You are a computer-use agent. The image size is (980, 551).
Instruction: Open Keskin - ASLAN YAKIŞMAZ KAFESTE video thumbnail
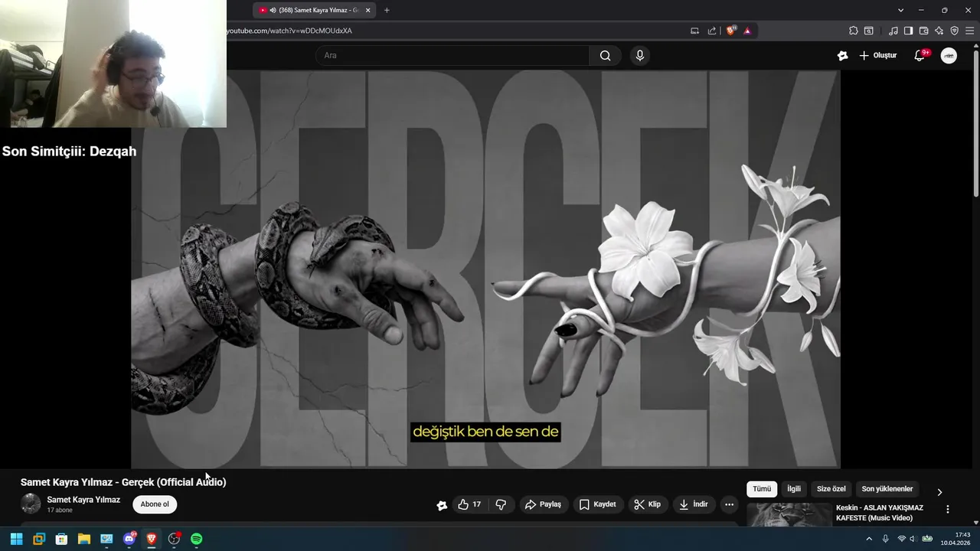click(789, 515)
